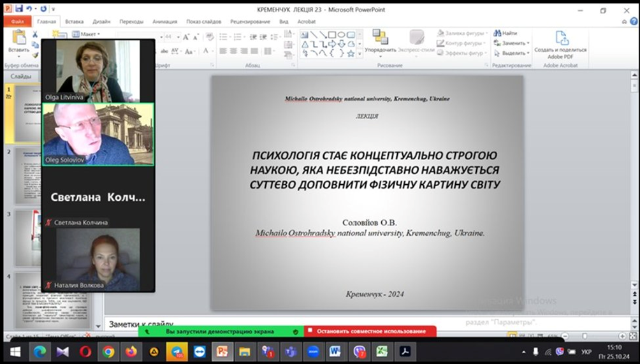
Task: Switch the УКР keyboard language indicator
Action: click(586, 351)
